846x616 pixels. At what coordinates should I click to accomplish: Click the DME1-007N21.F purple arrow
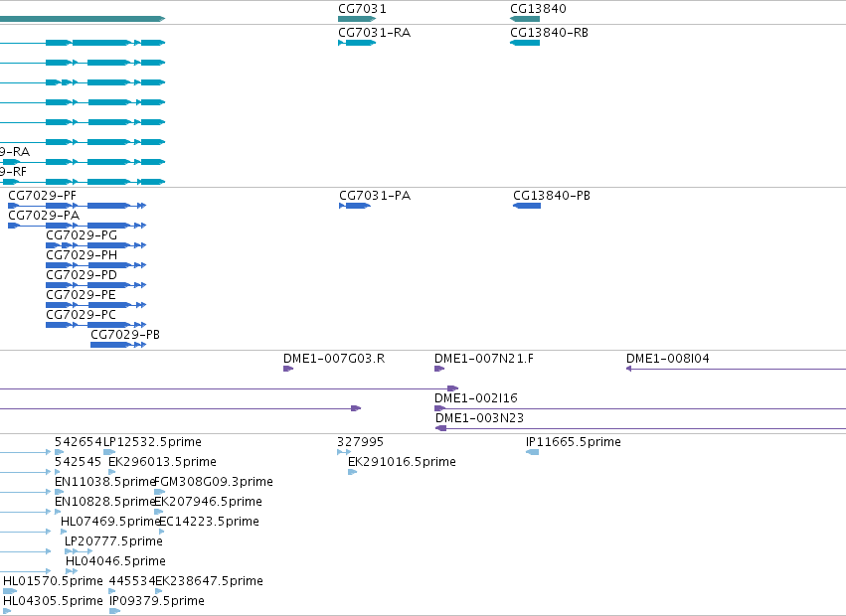(439, 369)
